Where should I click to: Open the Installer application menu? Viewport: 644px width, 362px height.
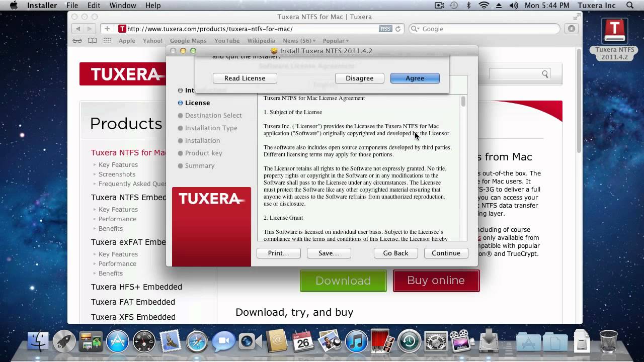pyautogui.click(x=42, y=6)
